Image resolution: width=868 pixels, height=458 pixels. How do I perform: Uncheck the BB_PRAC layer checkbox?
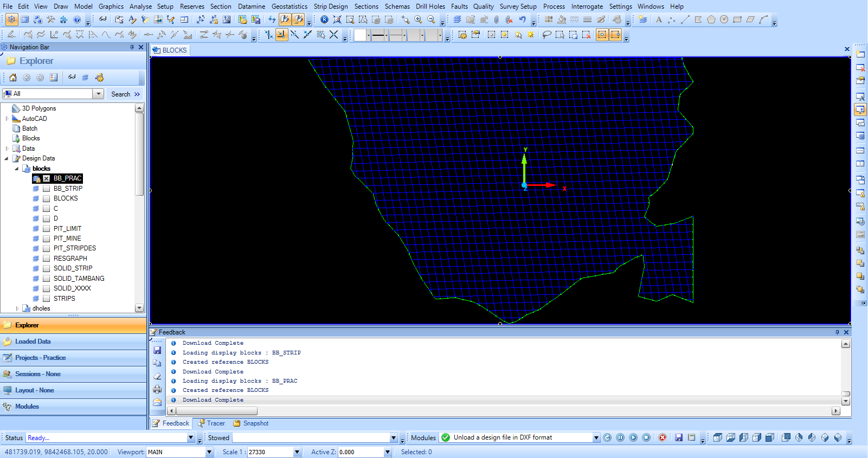click(x=47, y=178)
